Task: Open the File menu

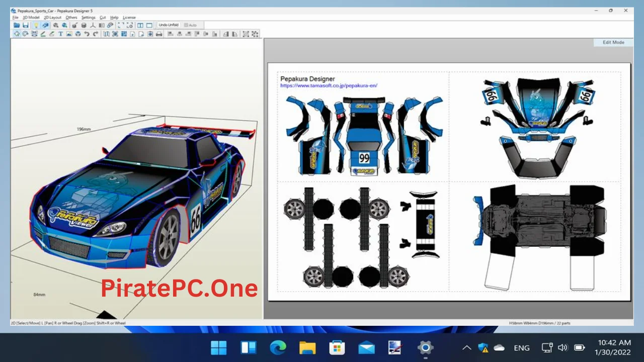Action: tap(15, 18)
